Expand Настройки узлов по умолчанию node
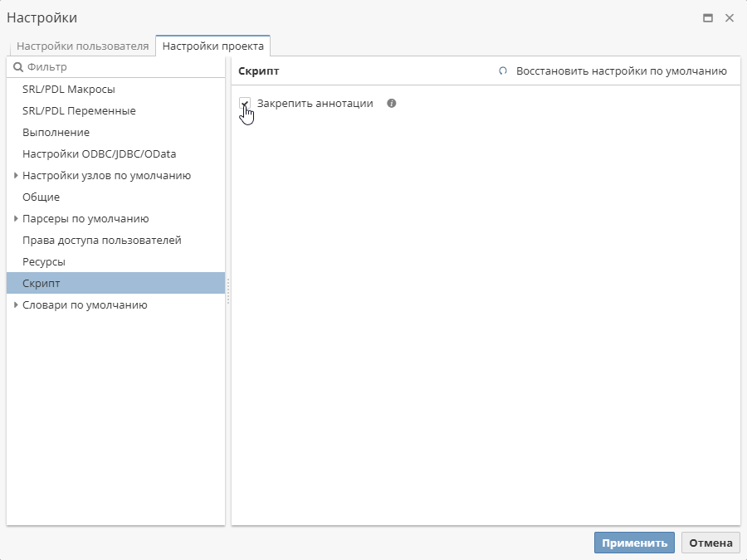 point(16,176)
